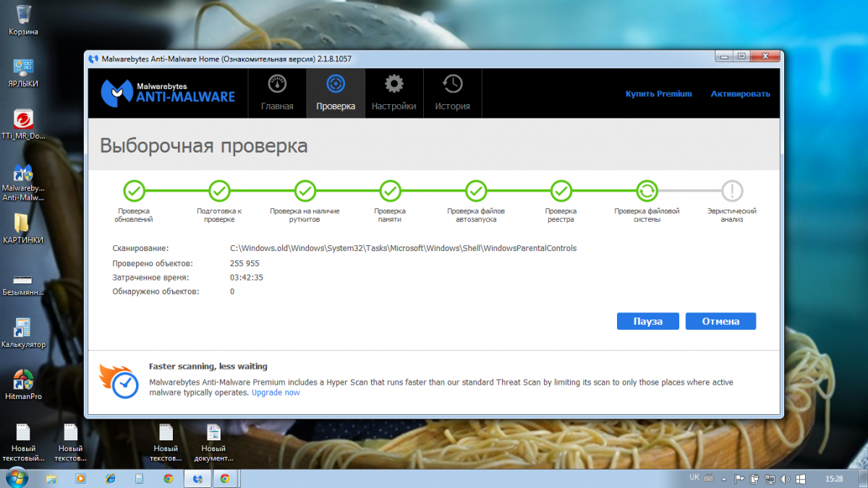Open the network tray icon
Screen dimensions: 868x488
pyautogui.click(x=771, y=479)
